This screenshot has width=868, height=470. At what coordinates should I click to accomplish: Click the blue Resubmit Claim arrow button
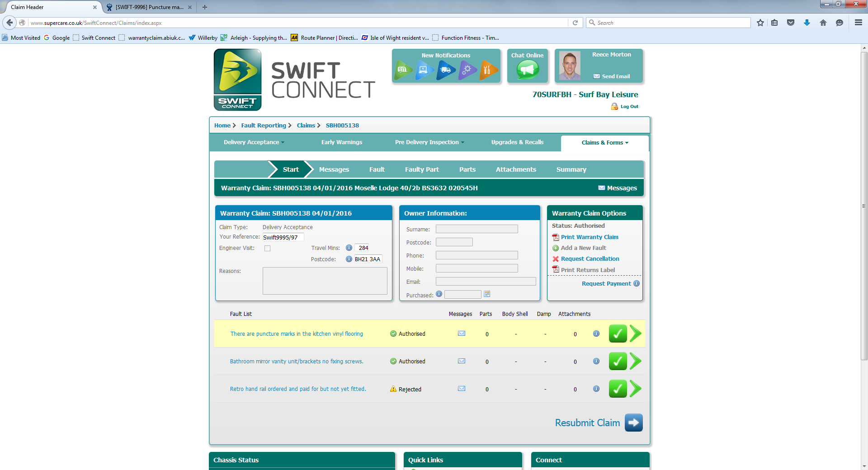coord(634,423)
